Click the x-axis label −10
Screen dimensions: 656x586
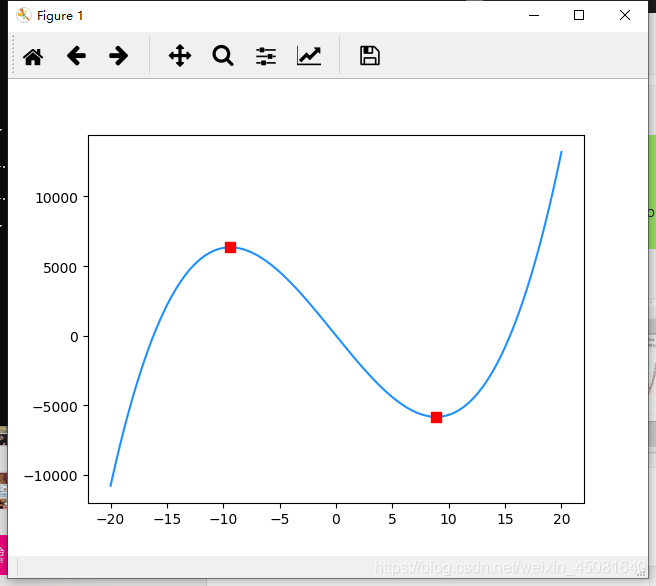coord(223,519)
